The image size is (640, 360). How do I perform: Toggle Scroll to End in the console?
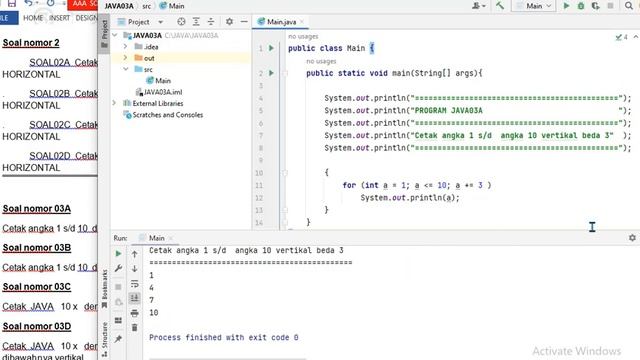pyautogui.click(x=135, y=298)
